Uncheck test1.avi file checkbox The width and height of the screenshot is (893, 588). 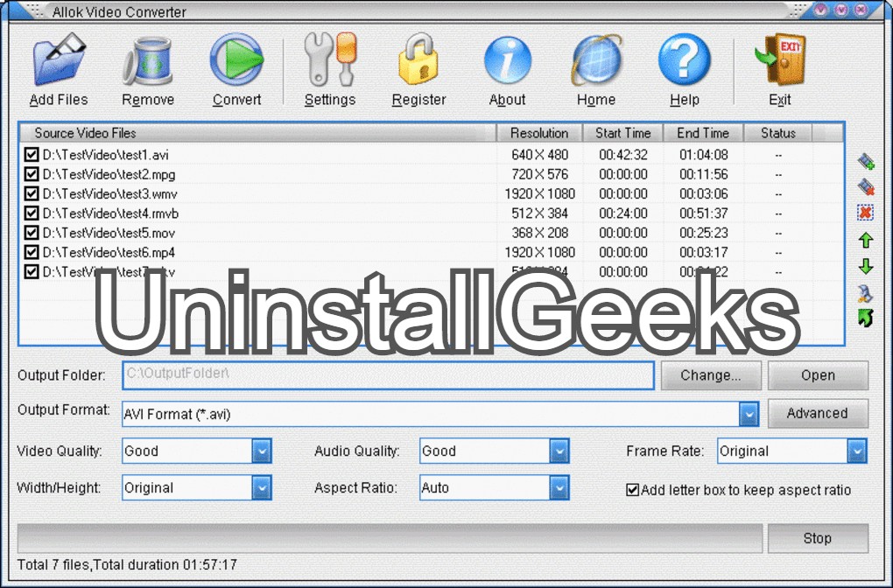(32, 154)
